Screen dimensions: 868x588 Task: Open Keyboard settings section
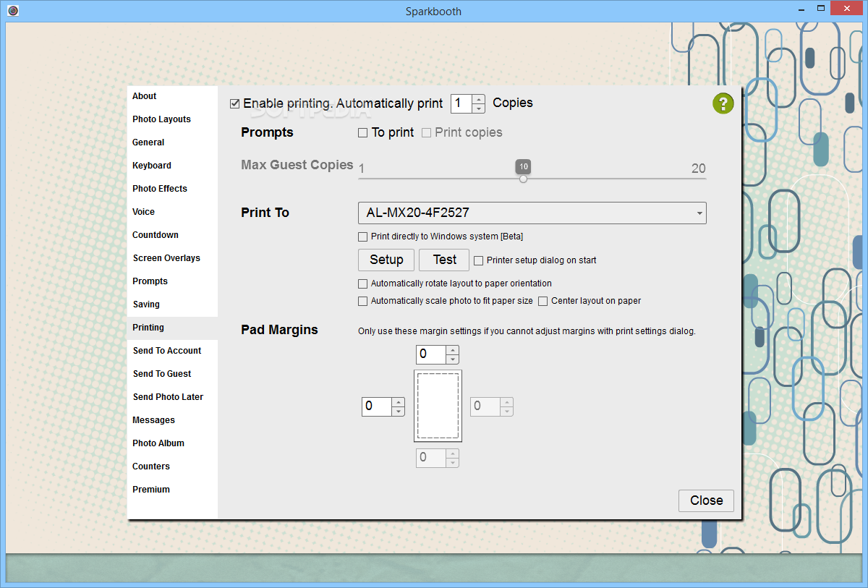coord(172,166)
